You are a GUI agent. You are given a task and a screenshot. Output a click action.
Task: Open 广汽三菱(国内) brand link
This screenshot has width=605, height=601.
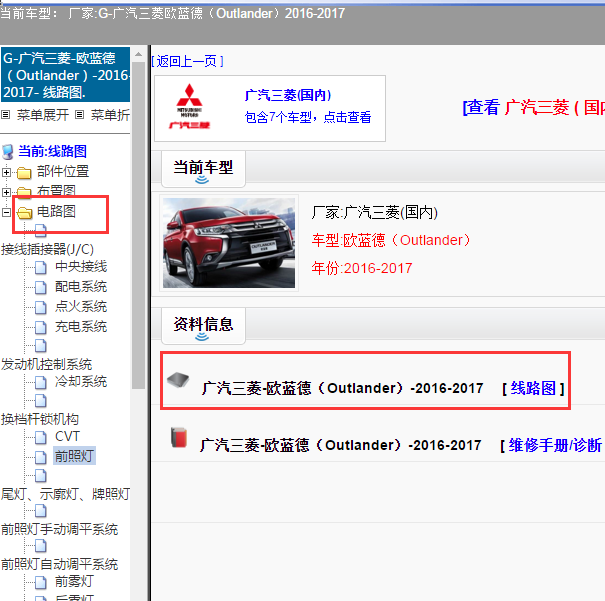tap(288, 95)
